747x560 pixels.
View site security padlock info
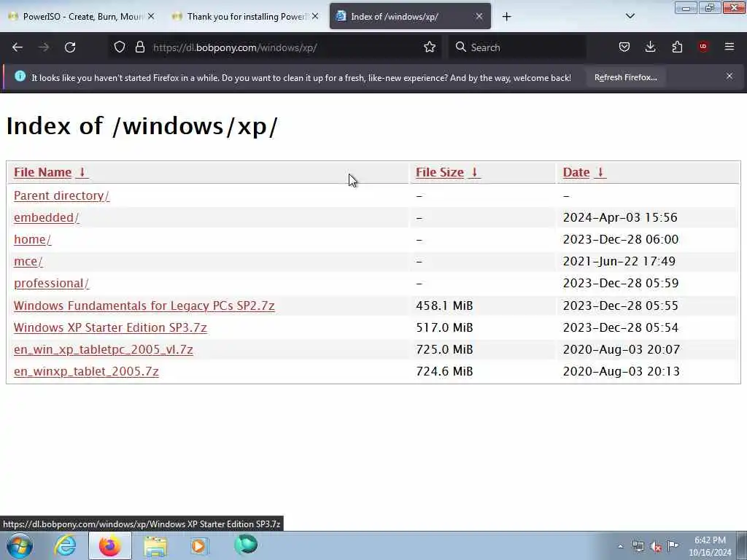pos(139,47)
